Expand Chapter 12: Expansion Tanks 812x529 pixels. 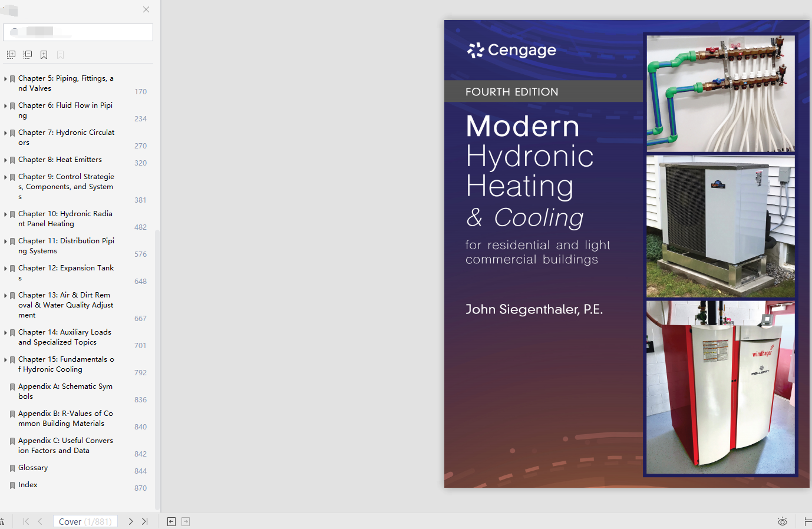point(6,268)
